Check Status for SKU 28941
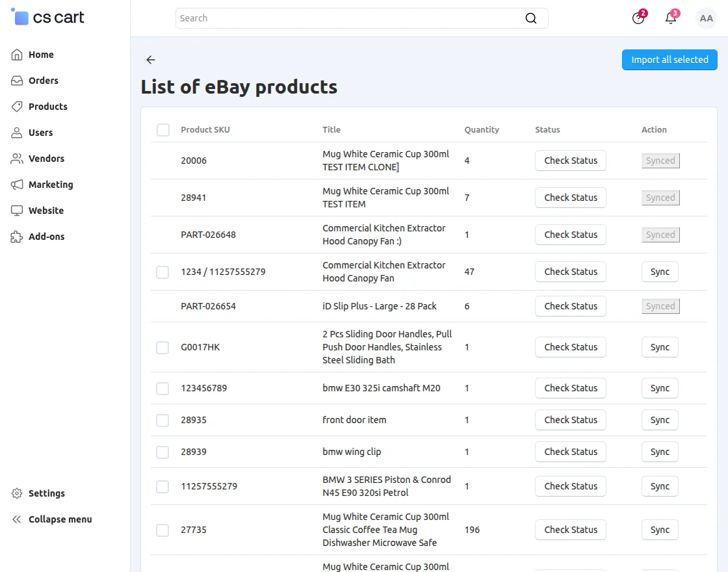The width and height of the screenshot is (728, 572). tap(570, 198)
